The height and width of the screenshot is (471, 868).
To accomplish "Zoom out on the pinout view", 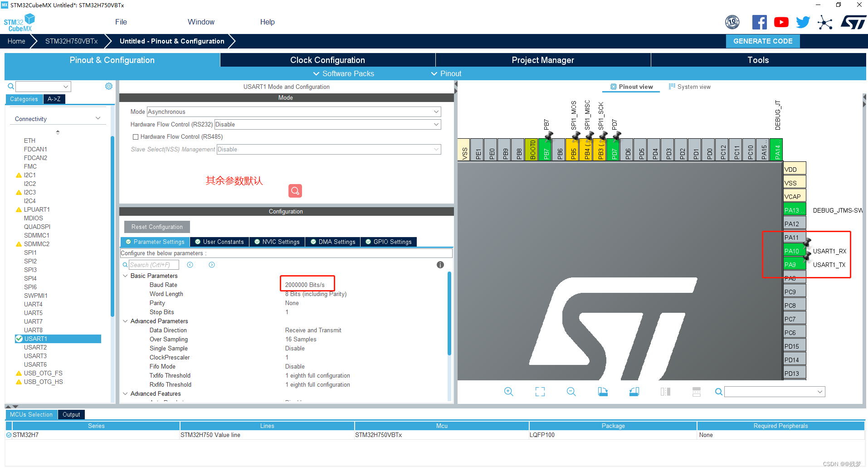I will [571, 392].
